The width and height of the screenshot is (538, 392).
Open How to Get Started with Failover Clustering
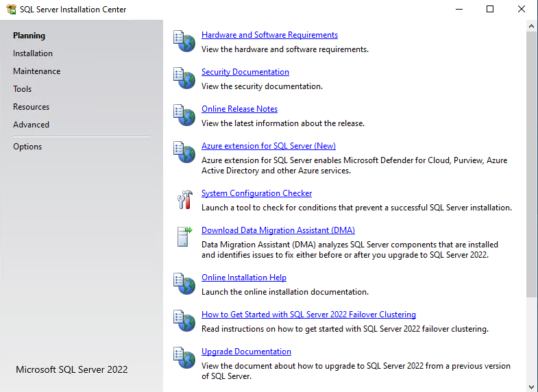(309, 315)
